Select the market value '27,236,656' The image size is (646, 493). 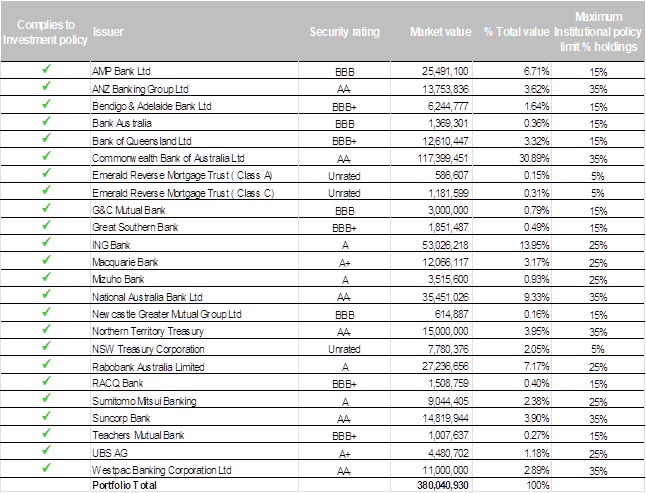point(445,366)
